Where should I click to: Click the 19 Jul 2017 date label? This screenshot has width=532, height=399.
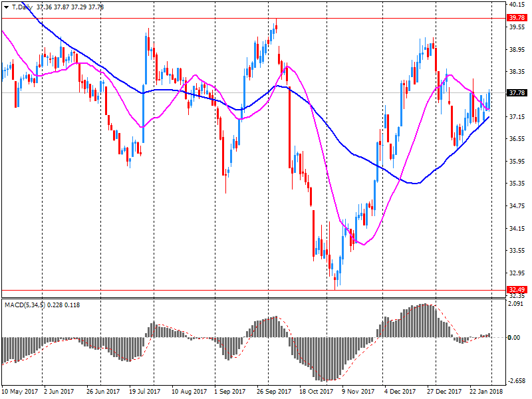coord(146,392)
